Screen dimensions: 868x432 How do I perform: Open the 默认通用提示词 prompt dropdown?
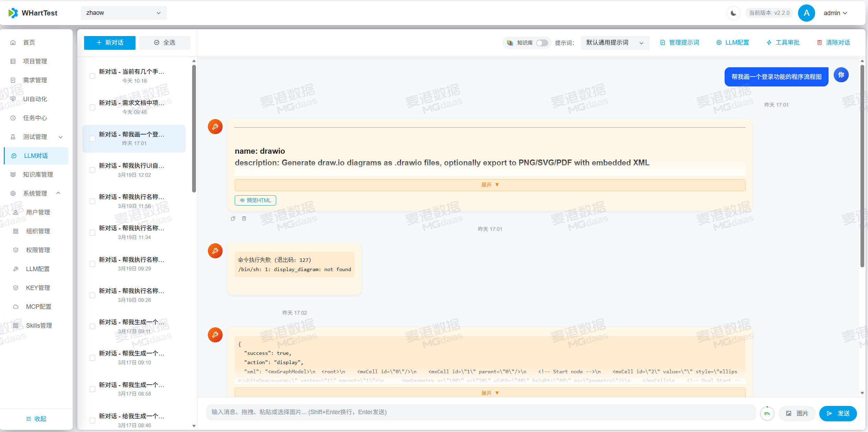click(x=614, y=43)
